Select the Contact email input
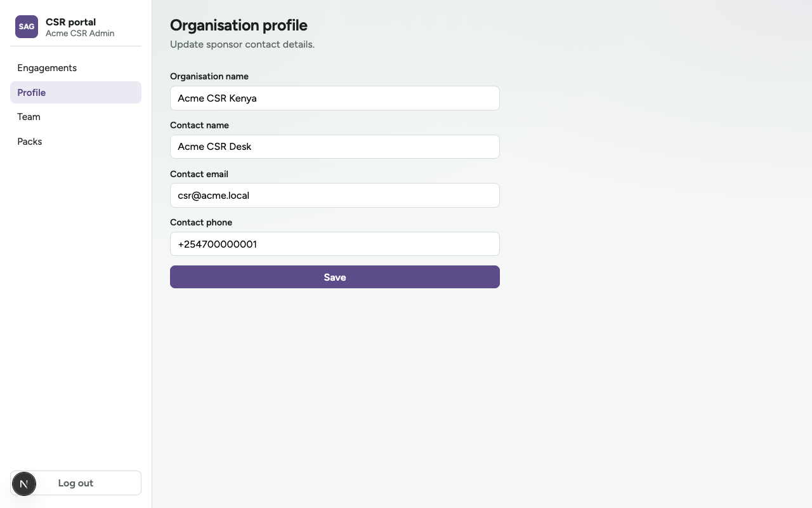The height and width of the screenshot is (508, 812). (x=335, y=195)
